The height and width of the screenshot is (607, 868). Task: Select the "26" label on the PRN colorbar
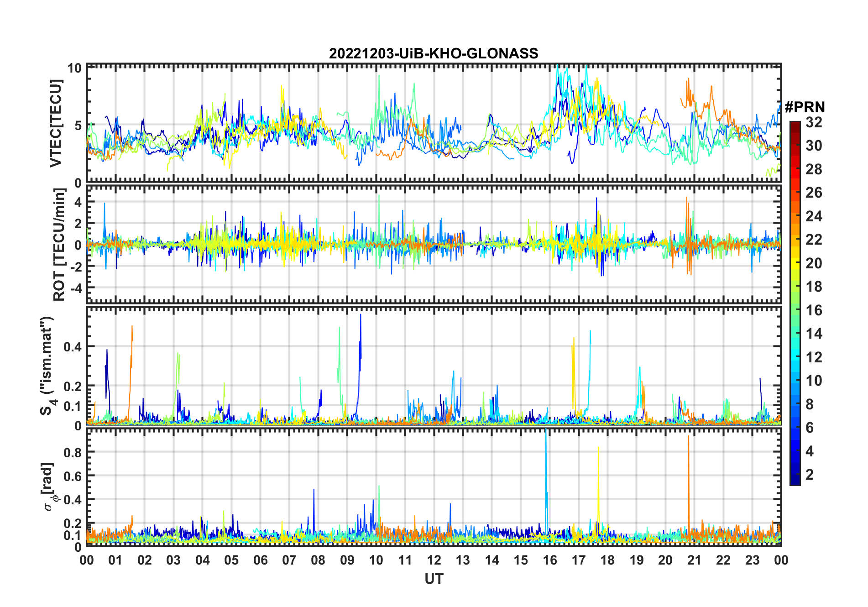click(814, 193)
